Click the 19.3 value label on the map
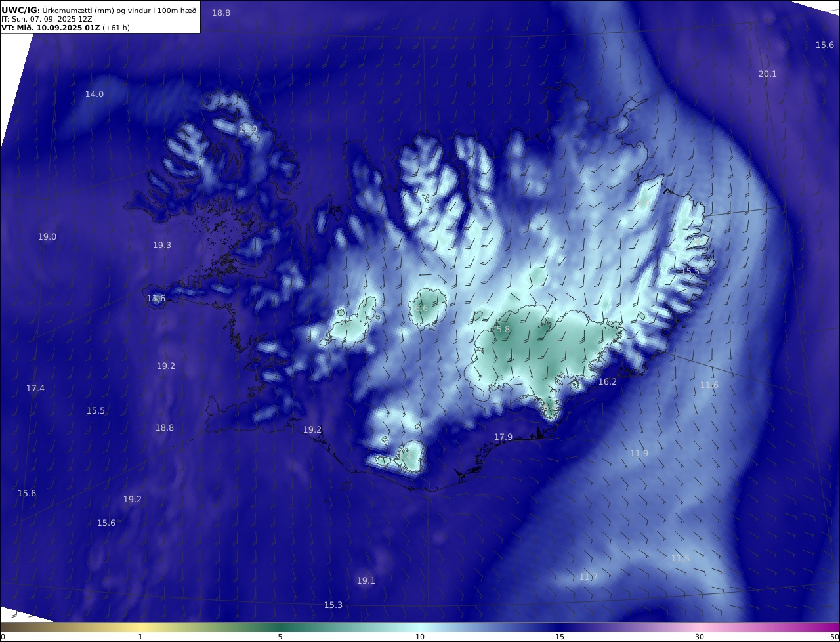840x642 pixels. point(162,246)
